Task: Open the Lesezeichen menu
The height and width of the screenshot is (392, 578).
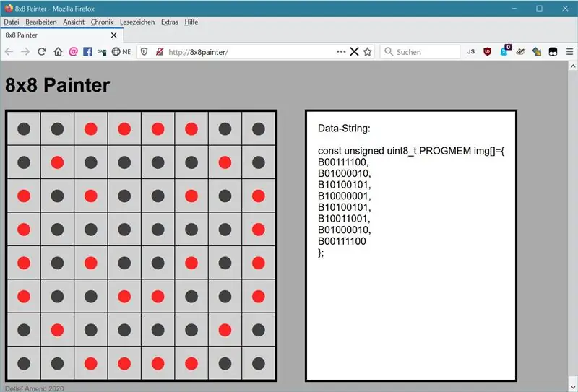Action: (137, 22)
